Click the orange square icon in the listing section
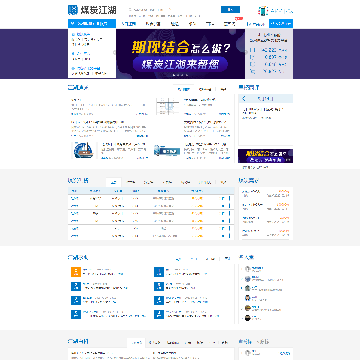The image size is (360, 360). (x=76, y=272)
